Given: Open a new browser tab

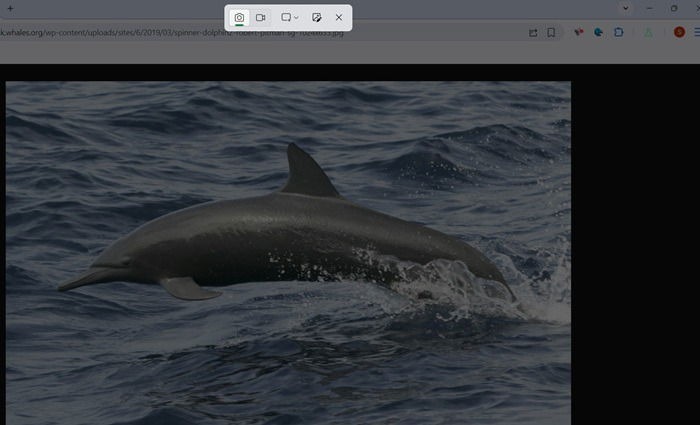Looking at the screenshot, I should coord(10,8).
